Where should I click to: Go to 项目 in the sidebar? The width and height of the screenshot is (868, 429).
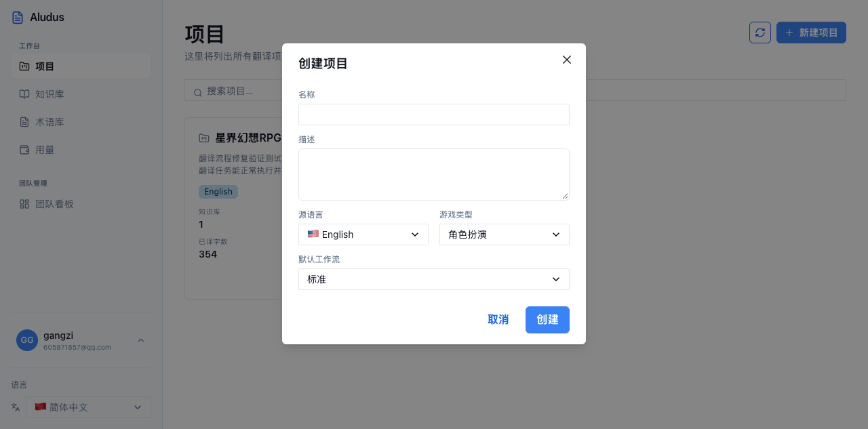pos(81,66)
